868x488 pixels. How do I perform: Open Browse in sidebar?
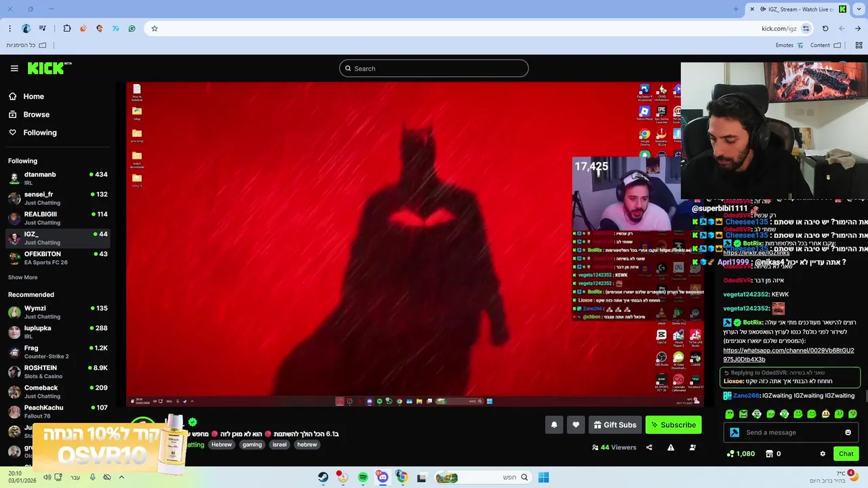tap(29, 115)
